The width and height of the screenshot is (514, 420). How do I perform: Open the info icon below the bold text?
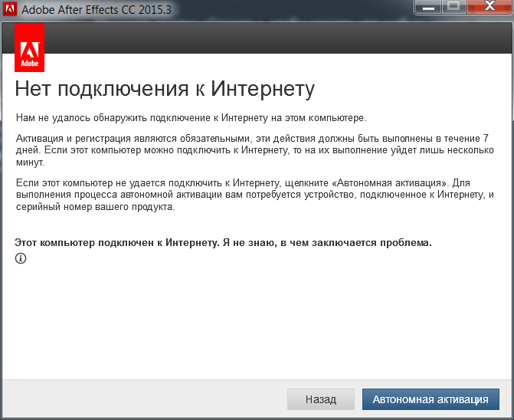[x=21, y=258]
